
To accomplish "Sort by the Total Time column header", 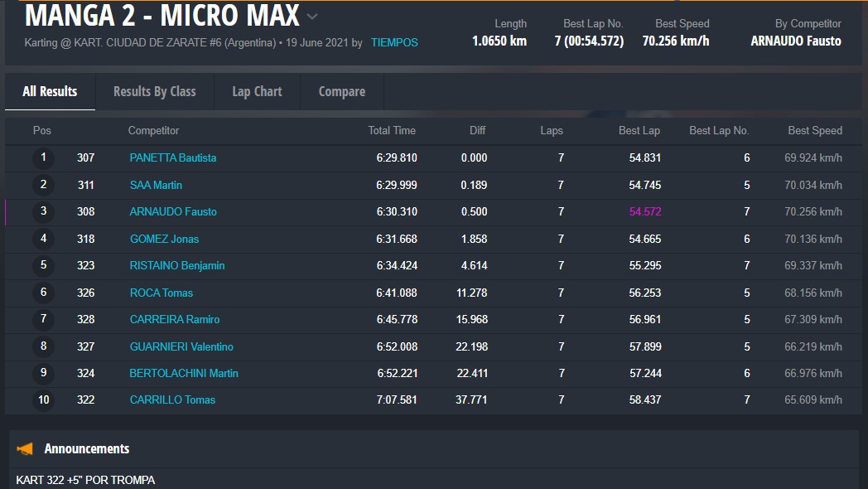I will click(x=392, y=131).
